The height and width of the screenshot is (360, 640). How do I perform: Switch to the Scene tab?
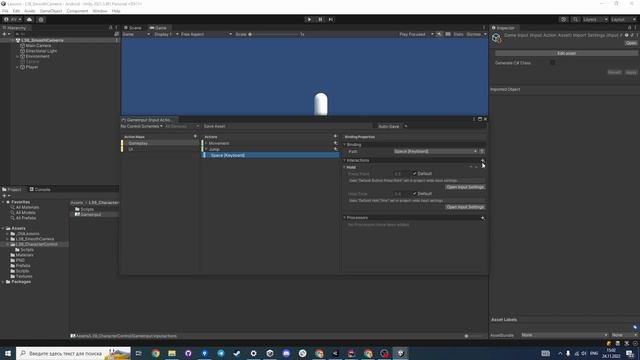[x=133, y=28]
